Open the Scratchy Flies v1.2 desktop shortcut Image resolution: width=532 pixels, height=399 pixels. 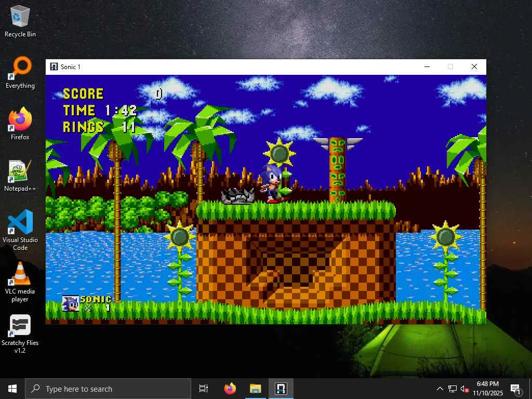coord(20,334)
